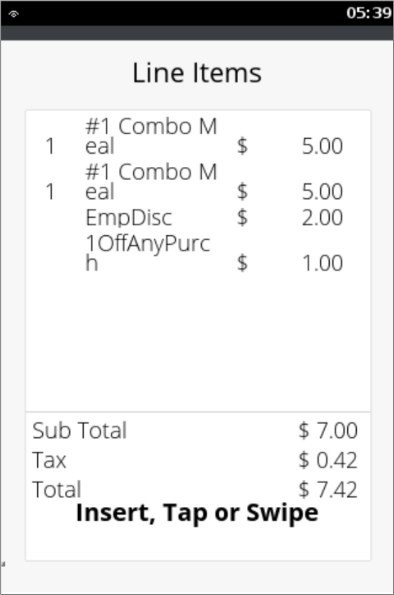Tap the Insert, Tap or Swipe prompt
This screenshot has width=394, height=595.
coord(197,513)
